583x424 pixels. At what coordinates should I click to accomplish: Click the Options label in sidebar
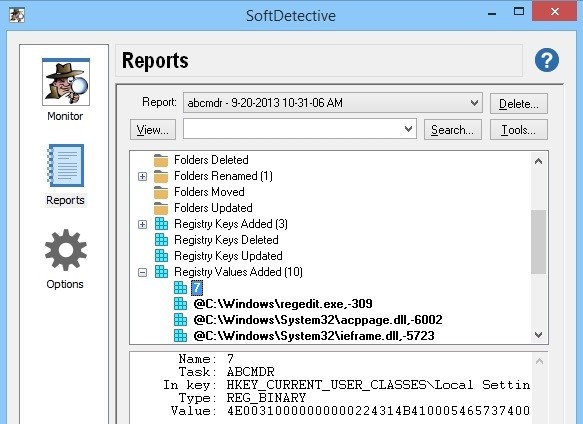tap(65, 284)
